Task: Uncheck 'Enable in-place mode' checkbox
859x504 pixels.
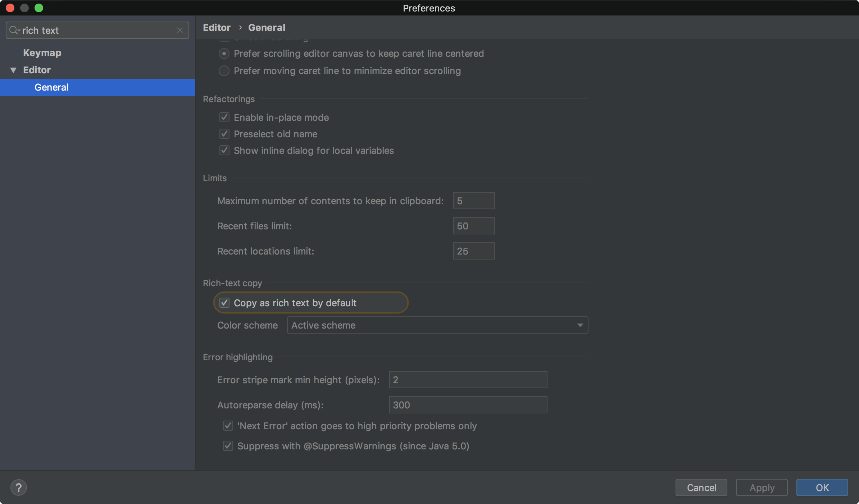Action: 224,117
